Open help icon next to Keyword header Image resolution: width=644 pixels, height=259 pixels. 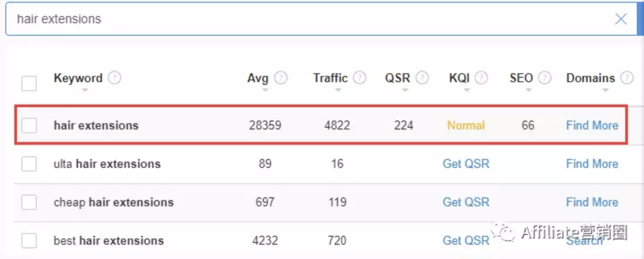(114, 78)
